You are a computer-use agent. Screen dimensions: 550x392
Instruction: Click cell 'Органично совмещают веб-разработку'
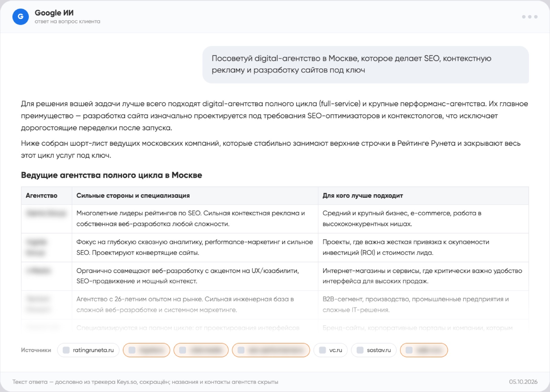point(195,276)
